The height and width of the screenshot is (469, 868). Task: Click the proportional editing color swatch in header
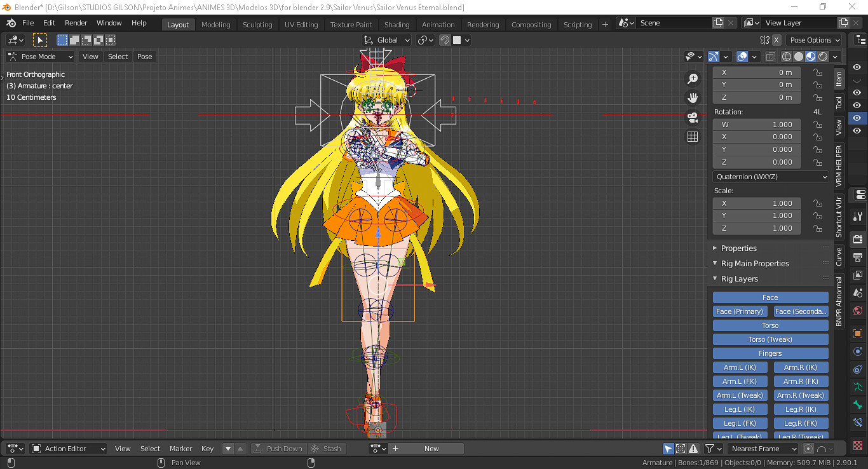[x=457, y=40]
